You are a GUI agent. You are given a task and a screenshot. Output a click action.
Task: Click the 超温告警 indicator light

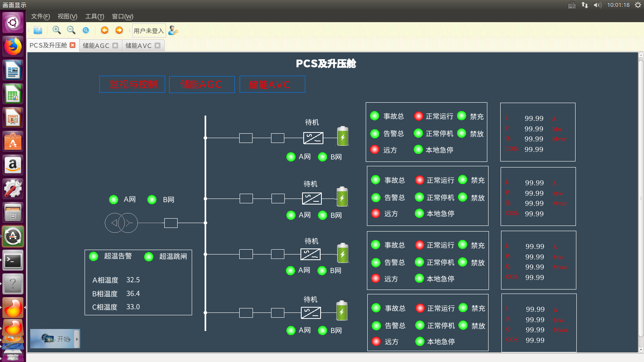93,257
